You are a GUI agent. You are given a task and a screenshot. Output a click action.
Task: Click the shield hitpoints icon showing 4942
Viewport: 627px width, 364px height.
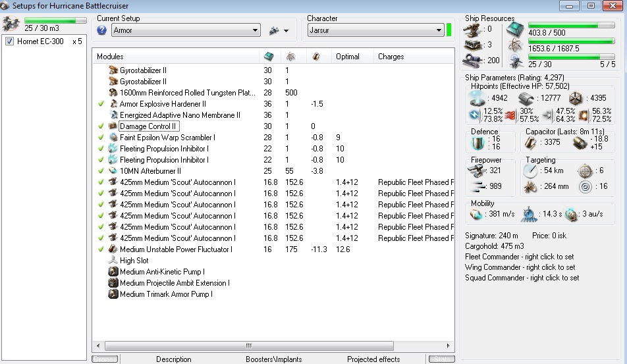coord(477,98)
